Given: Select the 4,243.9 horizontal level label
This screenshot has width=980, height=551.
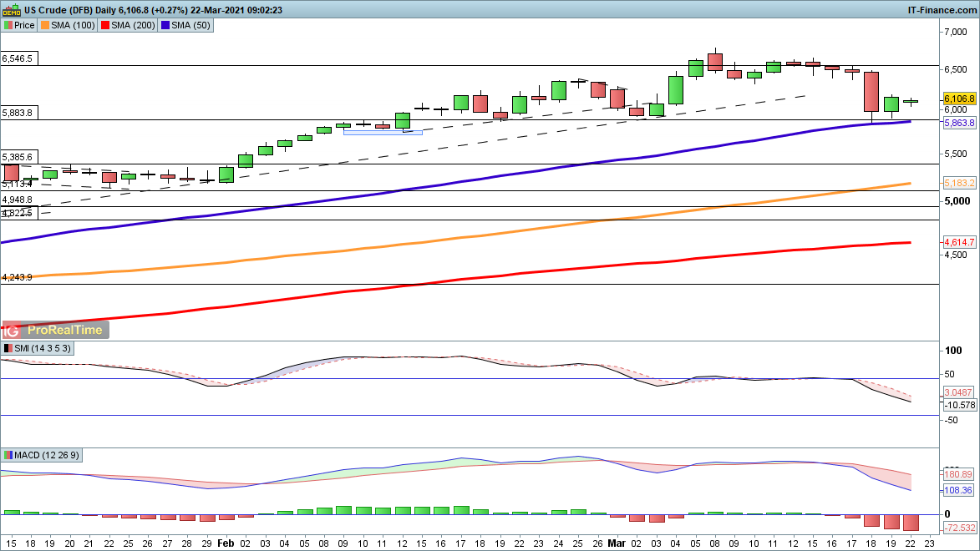Looking at the screenshot, I should pos(18,277).
